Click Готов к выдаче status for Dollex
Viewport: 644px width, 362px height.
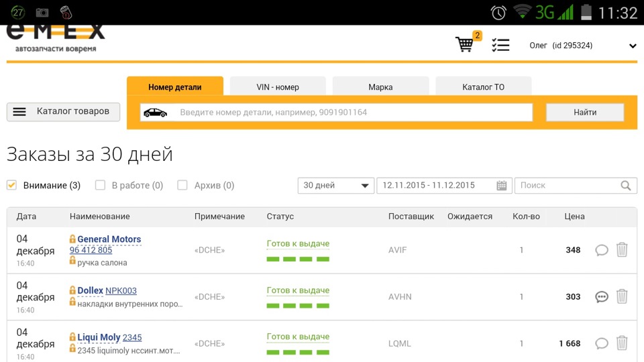(298, 290)
